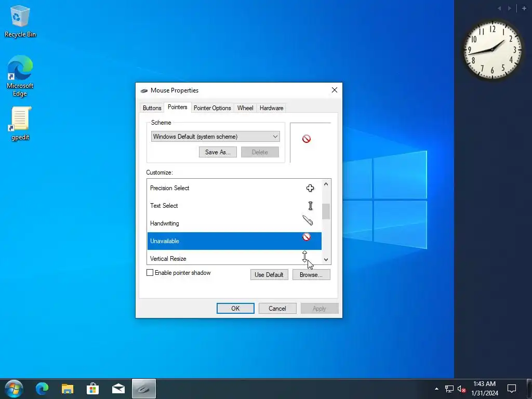Click the Delete scheme button
The height and width of the screenshot is (399, 532).
(x=260, y=152)
